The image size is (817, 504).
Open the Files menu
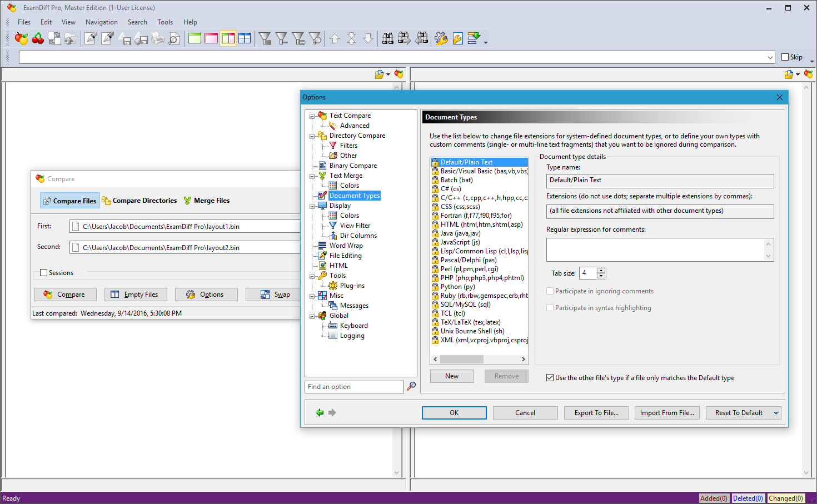click(24, 22)
